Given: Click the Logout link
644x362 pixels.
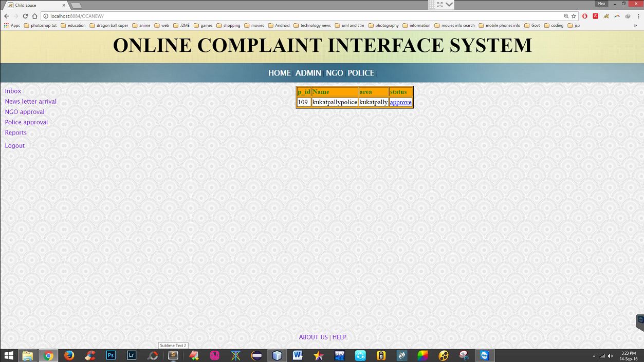Looking at the screenshot, I should (x=15, y=145).
